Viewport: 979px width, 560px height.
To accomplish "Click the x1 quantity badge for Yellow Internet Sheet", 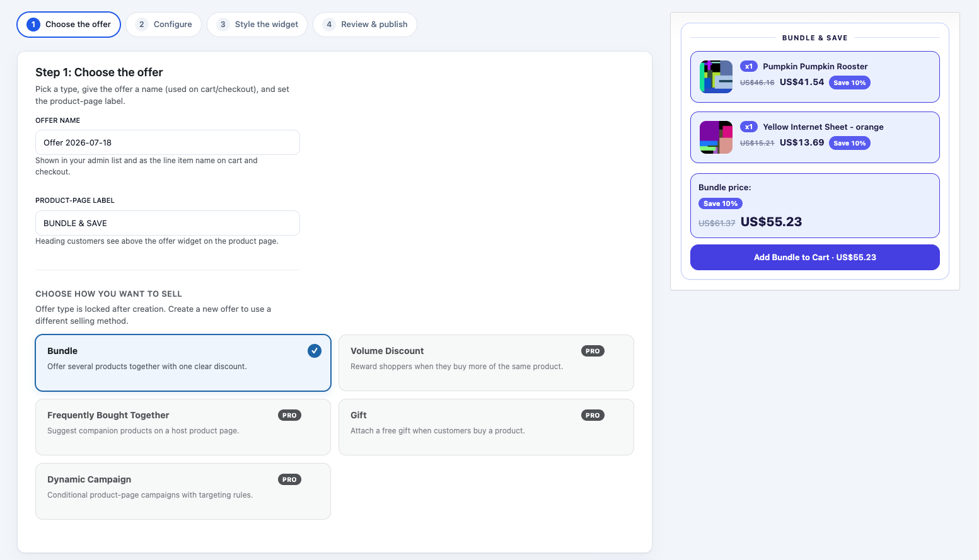I will [749, 127].
